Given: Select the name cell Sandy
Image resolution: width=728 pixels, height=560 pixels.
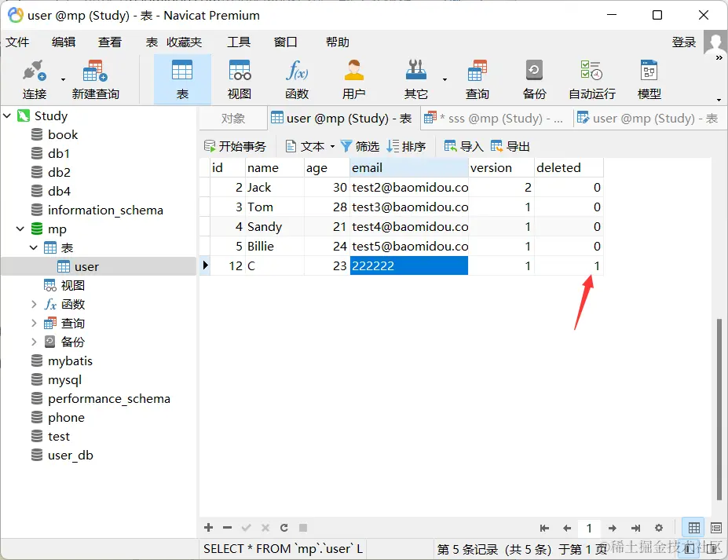Looking at the screenshot, I should pyautogui.click(x=275, y=227).
